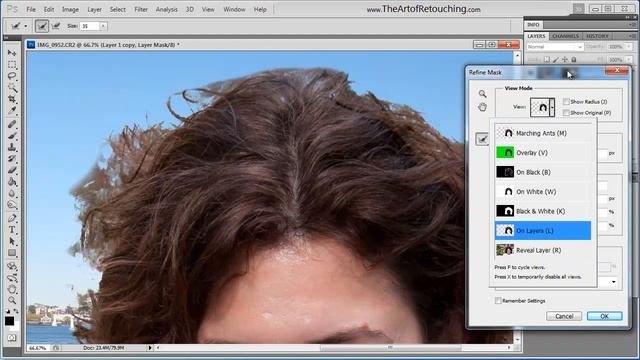
Task: Select the Healing Brush tool
Action: pyautogui.click(x=12, y=124)
